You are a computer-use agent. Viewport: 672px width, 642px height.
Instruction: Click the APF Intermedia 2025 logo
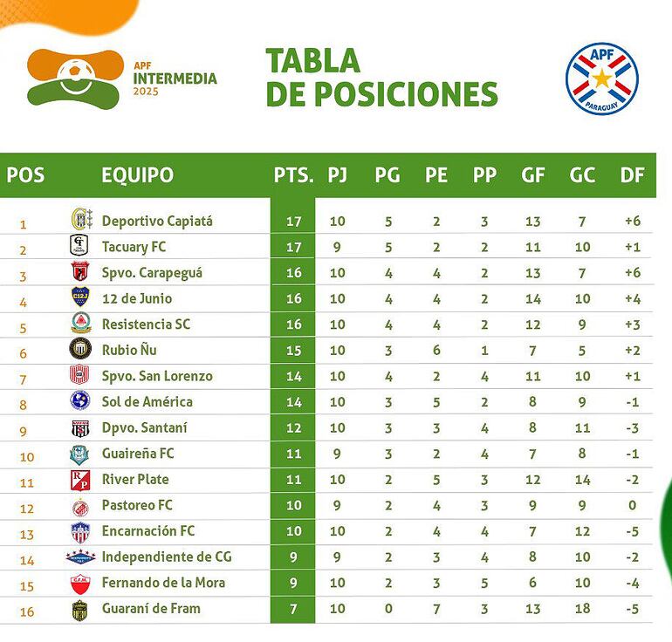tap(120, 78)
